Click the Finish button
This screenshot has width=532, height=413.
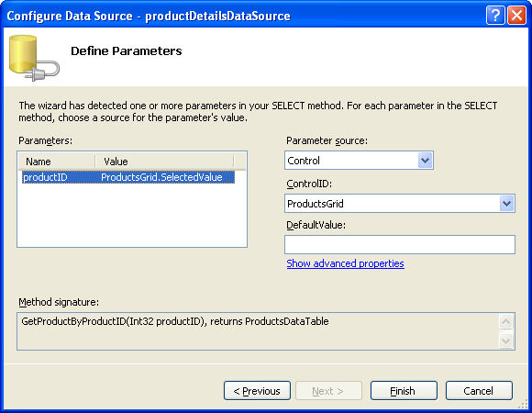click(x=404, y=391)
